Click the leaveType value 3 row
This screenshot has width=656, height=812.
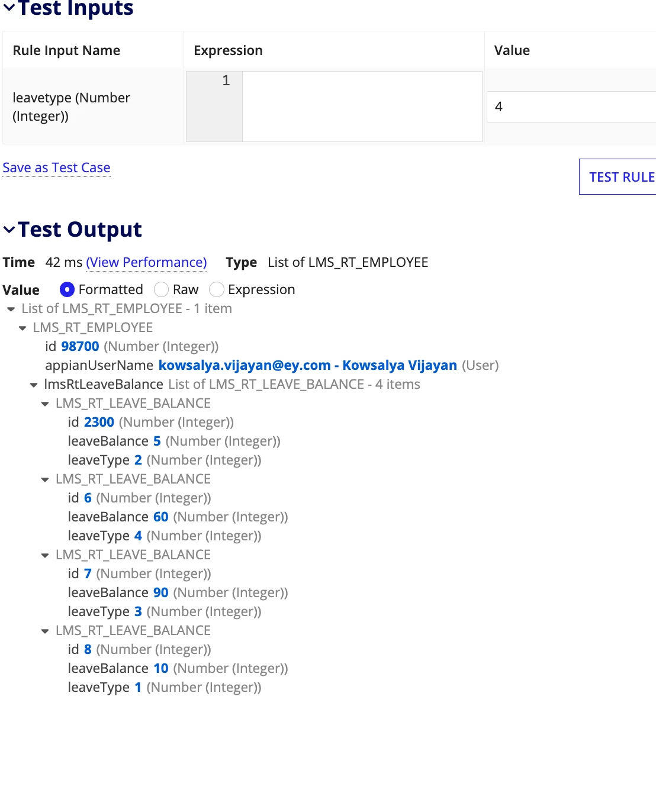click(x=165, y=611)
